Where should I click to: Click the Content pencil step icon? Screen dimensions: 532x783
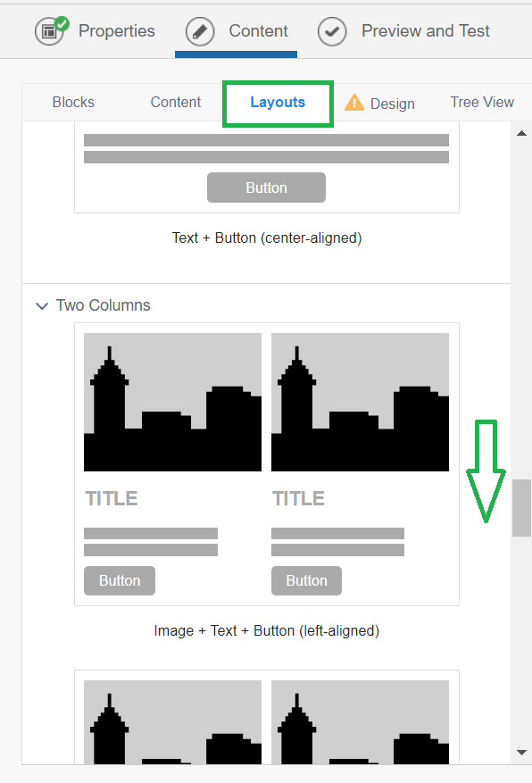click(200, 31)
